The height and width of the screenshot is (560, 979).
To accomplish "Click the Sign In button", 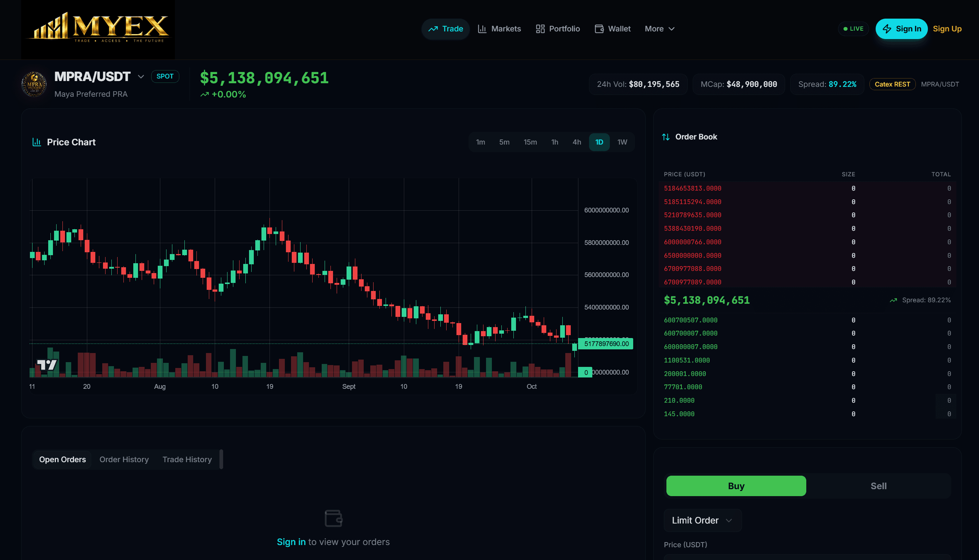I will pyautogui.click(x=901, y=29).
